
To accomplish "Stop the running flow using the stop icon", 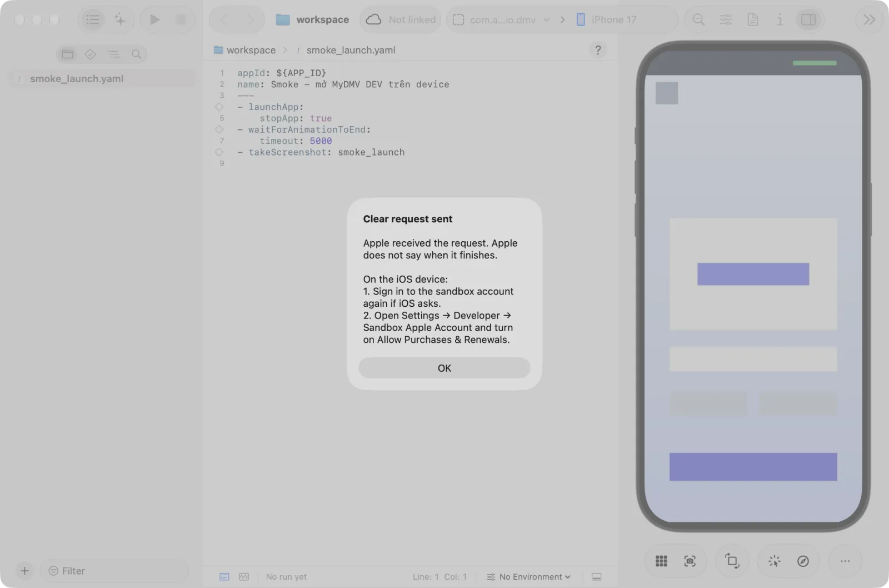I will coord(181,19).
